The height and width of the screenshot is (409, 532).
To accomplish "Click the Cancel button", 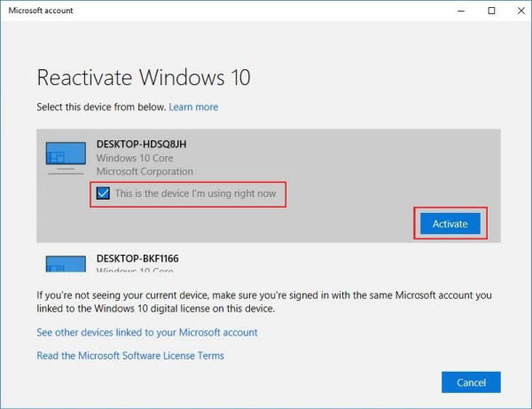I will (471, 382).
